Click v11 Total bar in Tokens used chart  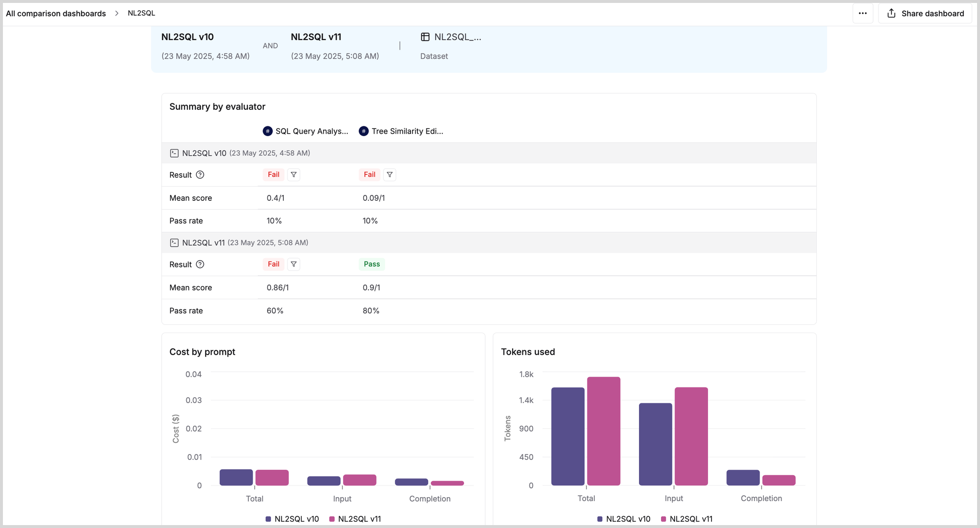click(604, 431)
